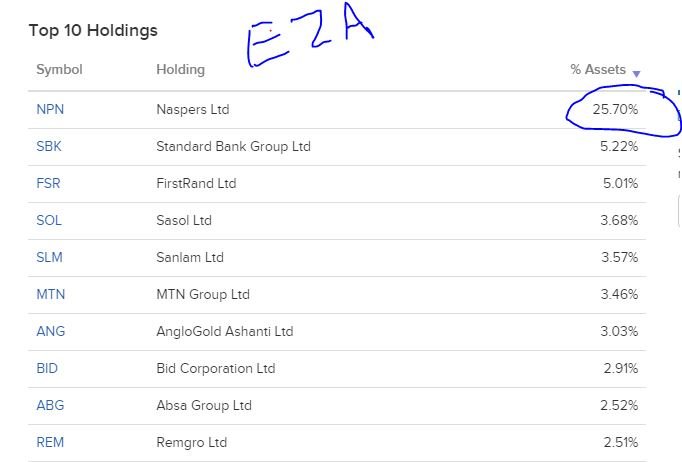Screen dimensions: 682x462
Task: Click the % Assets column header
Action: tap(598, 69)
